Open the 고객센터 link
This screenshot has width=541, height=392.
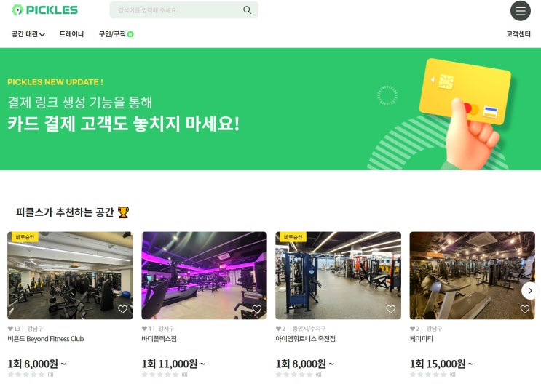[518, 34]
